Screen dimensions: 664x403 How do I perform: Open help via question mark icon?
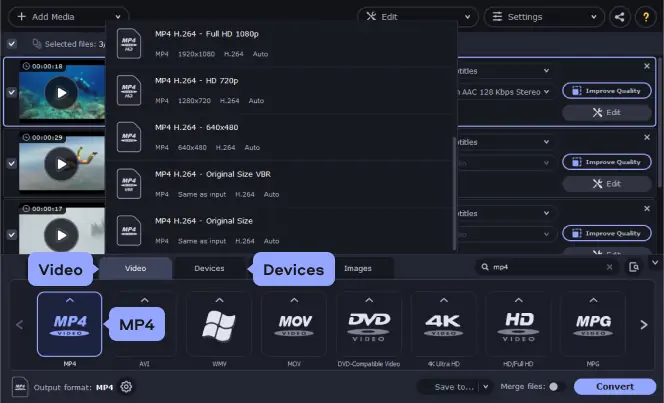coord(646,17)
